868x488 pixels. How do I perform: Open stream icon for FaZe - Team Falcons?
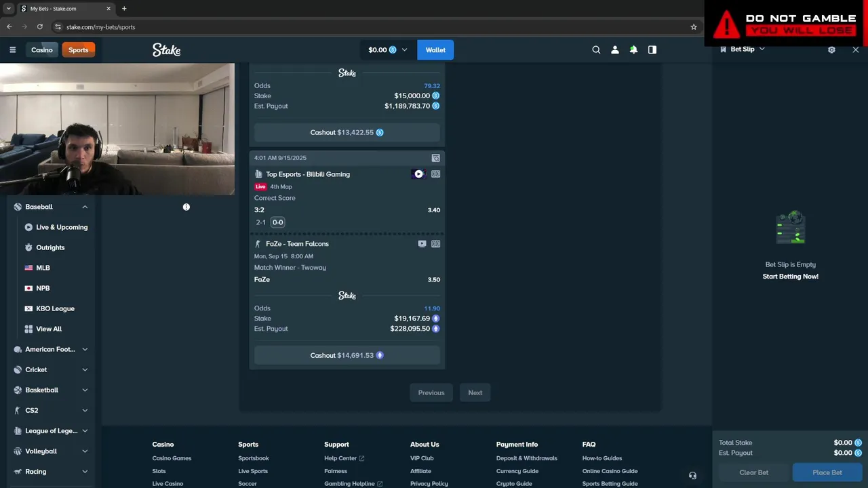[x=422, y=244]
